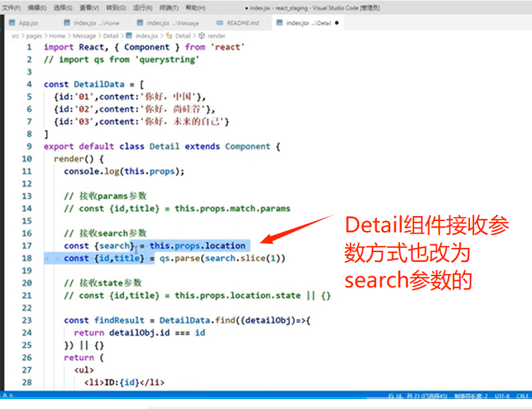Click 'render()' on line 10
The width and height of the screenshot is (532, 409).
[73, 159]
